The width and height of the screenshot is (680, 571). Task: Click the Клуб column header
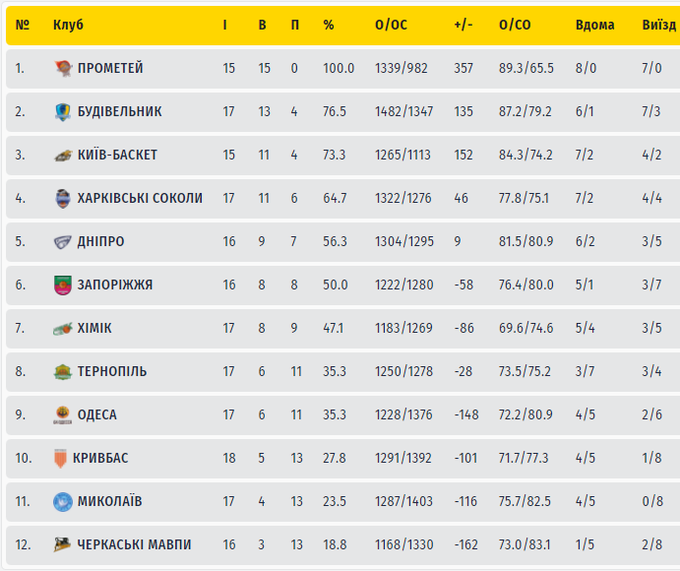(x=68, y=25)
